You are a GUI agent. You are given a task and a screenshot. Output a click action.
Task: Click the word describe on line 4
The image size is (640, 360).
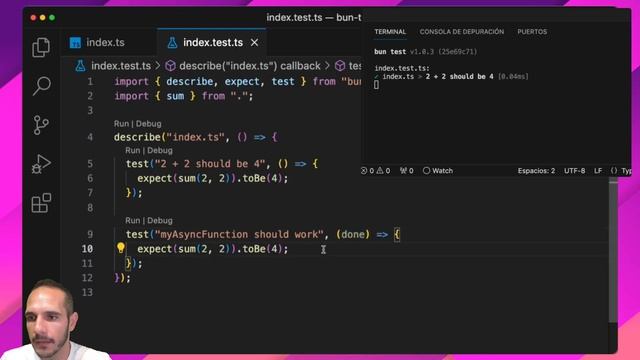coord(138,137)
